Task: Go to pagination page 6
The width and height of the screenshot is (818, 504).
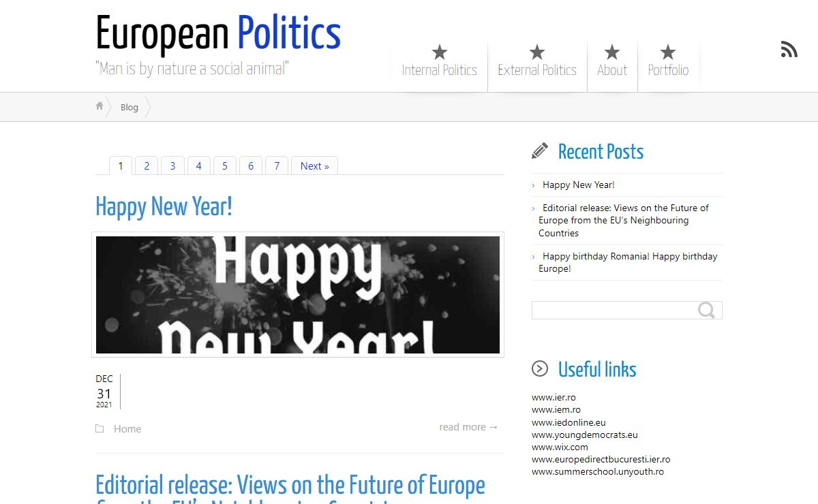Action: 251,166
